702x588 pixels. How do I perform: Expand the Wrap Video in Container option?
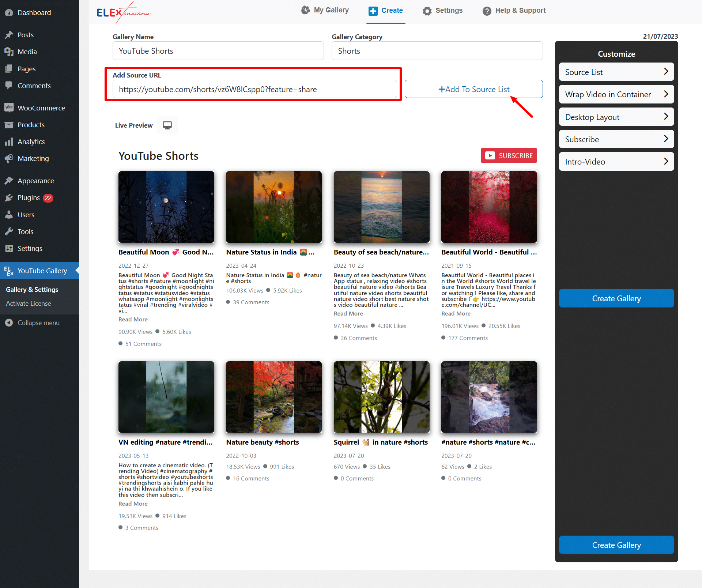pyautogui.click(x=616, y=94)
